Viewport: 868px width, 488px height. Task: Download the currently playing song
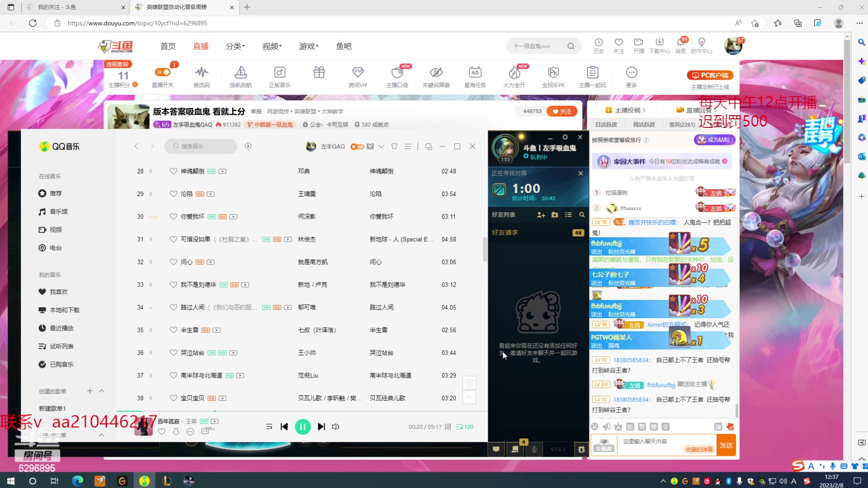tap(176, 432)
